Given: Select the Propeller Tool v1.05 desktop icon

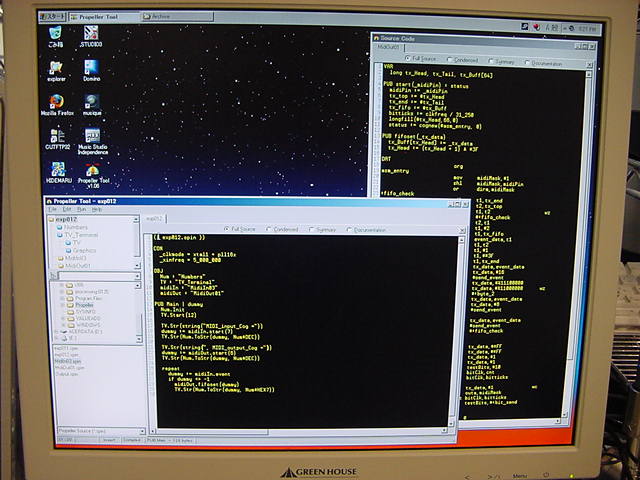Looking at the screenshot, I should click(x=93, y=176).
